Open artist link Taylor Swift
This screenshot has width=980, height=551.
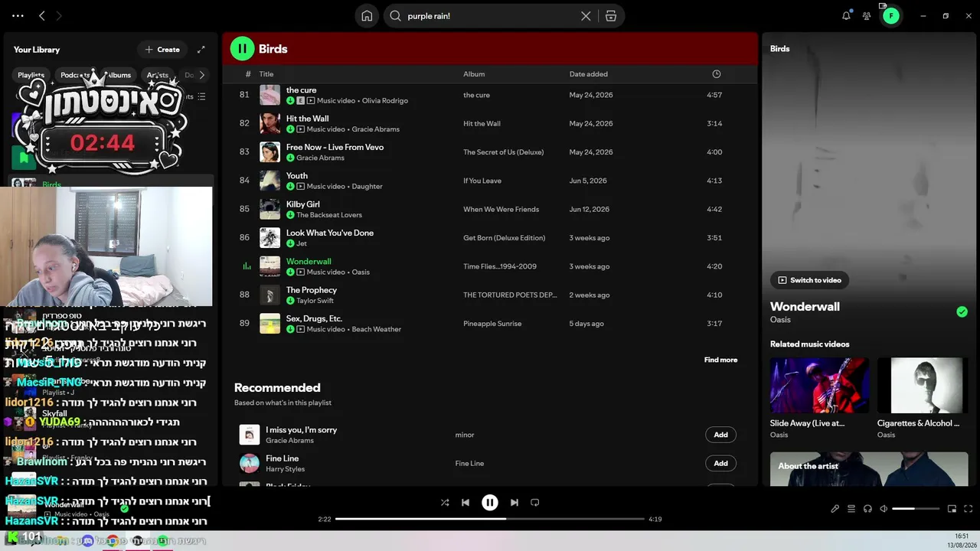click(315, 301)
